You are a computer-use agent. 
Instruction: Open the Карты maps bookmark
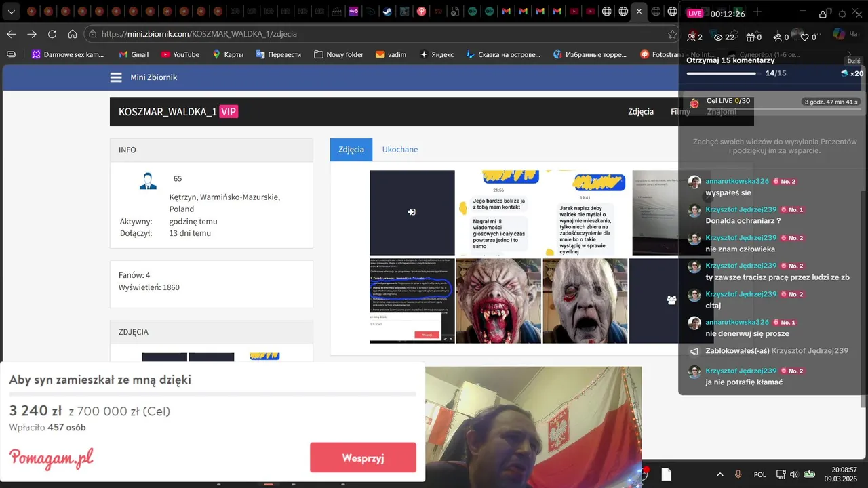pos(227,54)
